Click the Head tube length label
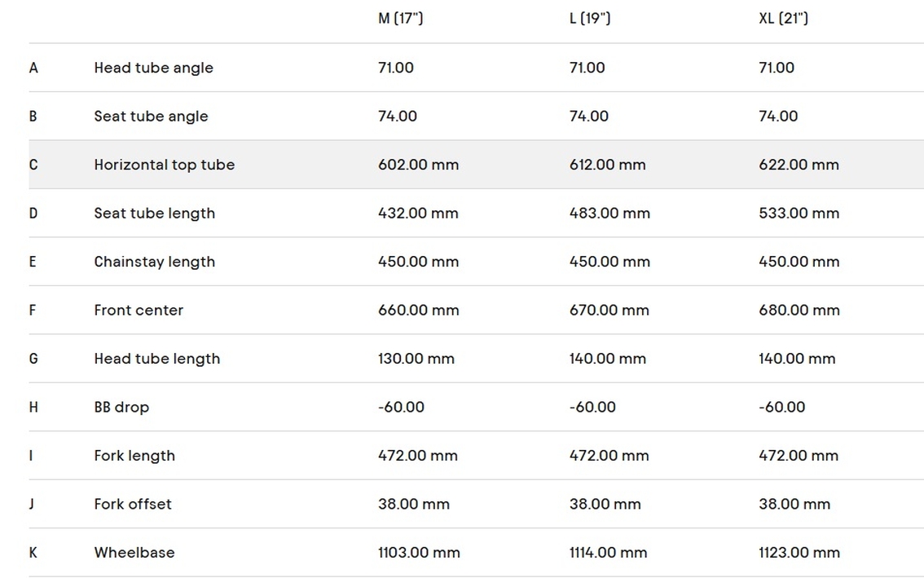The image size is (924, 578). point(156,359)
